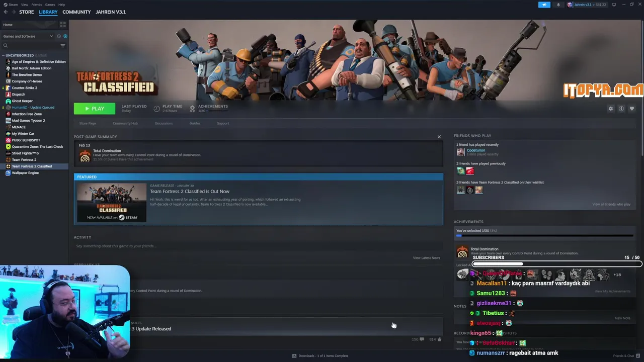
Task: Open the Community Hub link
Action: point(125,123)
